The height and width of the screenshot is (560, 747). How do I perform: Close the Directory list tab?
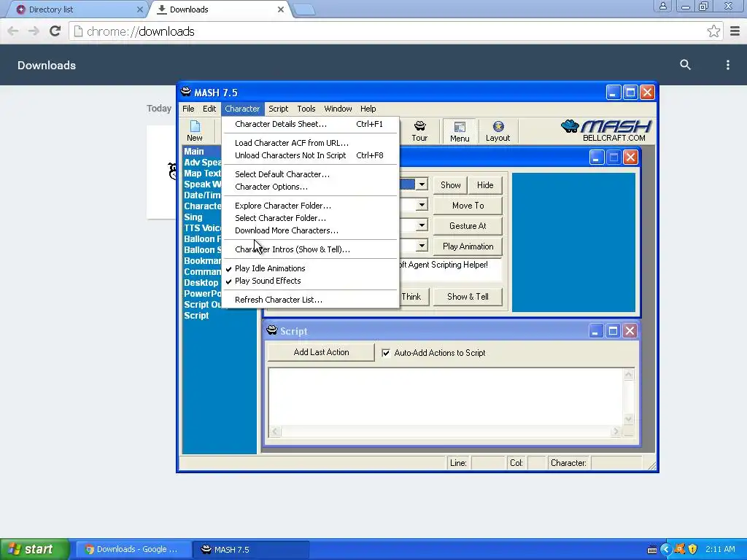[x=139, y=9]
